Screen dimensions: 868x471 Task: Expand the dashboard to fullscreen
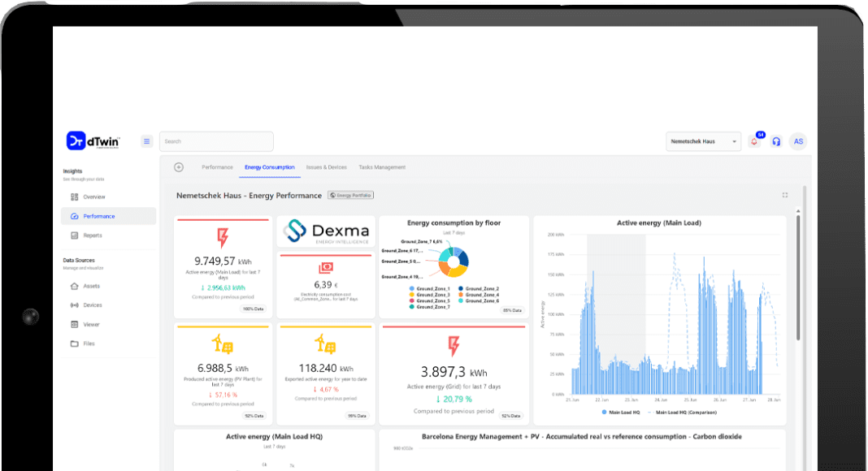coord(785,195)
